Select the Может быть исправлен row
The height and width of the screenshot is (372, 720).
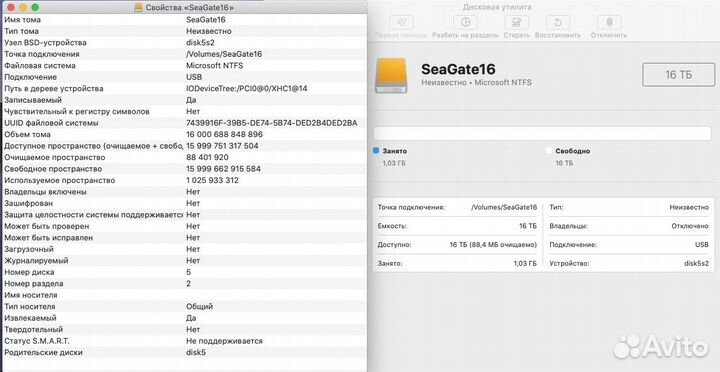pyautogui.click(x=184, y=238)
